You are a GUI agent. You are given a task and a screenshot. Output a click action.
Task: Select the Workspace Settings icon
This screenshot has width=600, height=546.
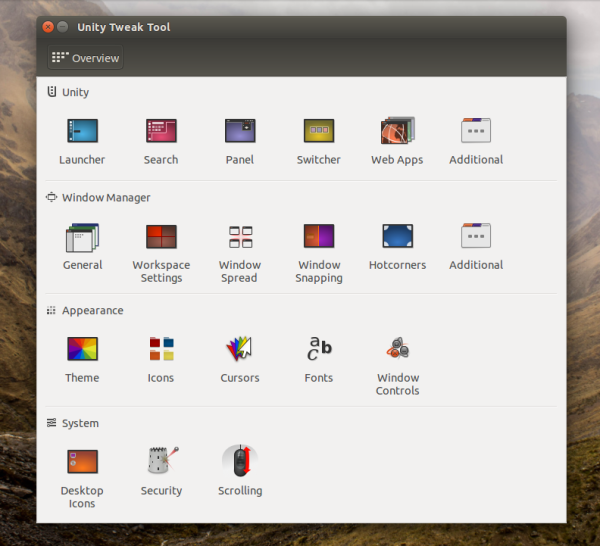pos(161,237)
